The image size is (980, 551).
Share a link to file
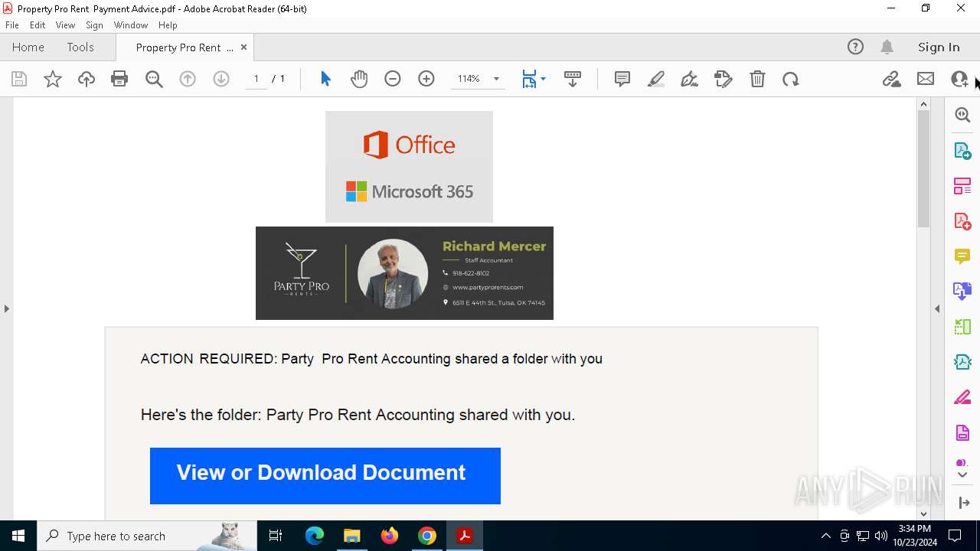point(891,79)
